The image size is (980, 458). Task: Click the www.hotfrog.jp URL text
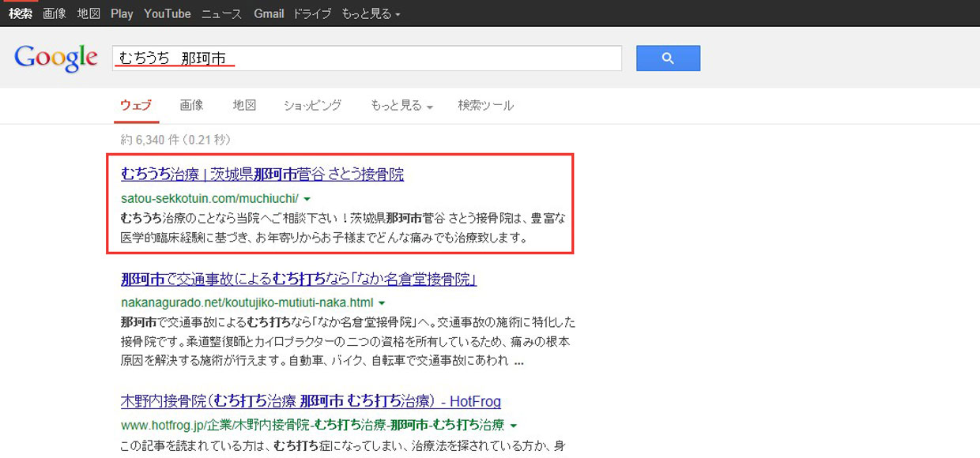(x=313, y=425)
